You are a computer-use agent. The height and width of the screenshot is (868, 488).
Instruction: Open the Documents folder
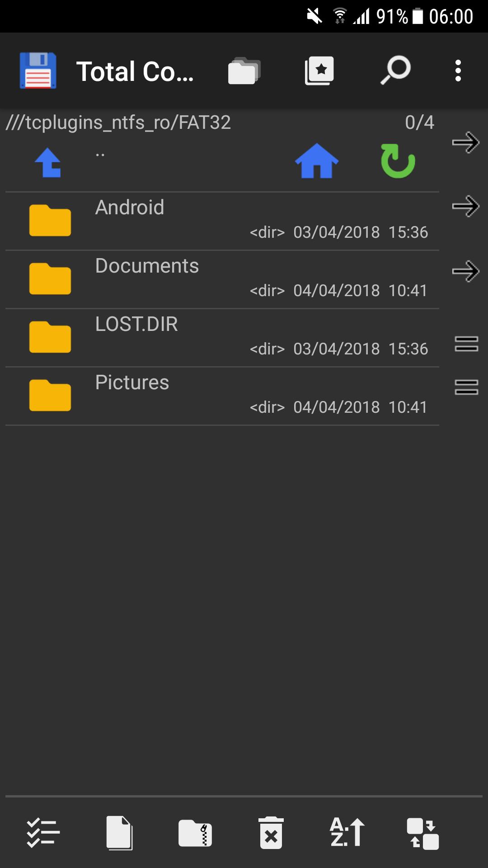[147, 266]
